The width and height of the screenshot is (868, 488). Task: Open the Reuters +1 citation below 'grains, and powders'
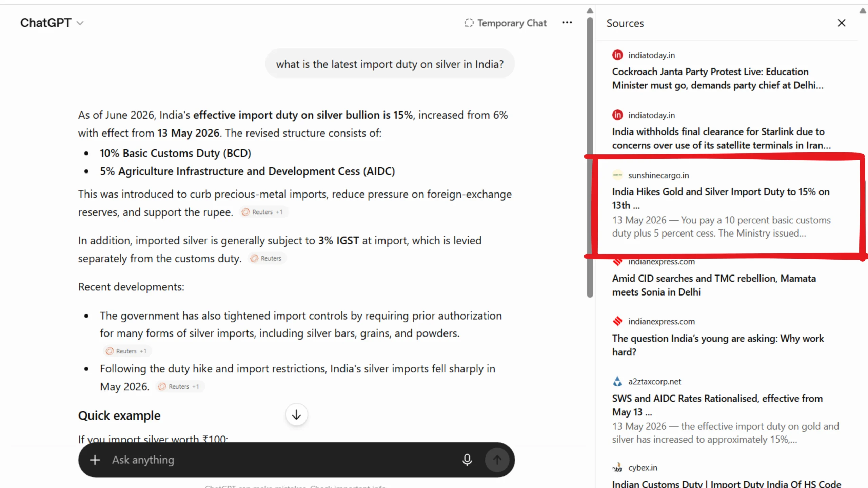click(x=127, y=351)
